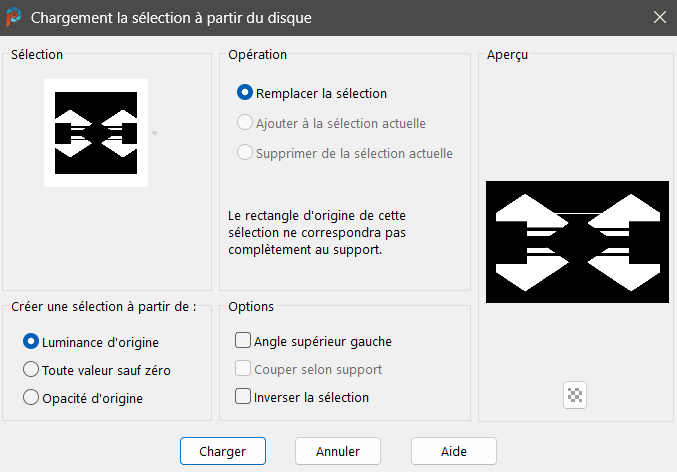The image size is (677, 472).
Task: Click the selection thumbnail image
Action: [x=96, y=133]
